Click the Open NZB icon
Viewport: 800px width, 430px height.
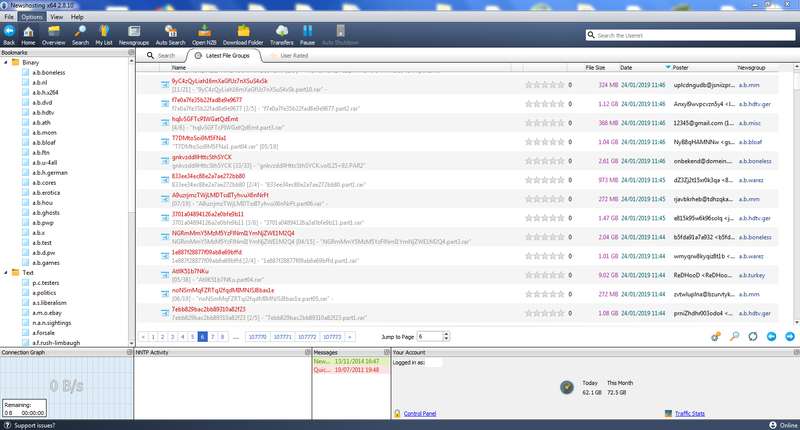pyautogui.click(x=205, y=34)
